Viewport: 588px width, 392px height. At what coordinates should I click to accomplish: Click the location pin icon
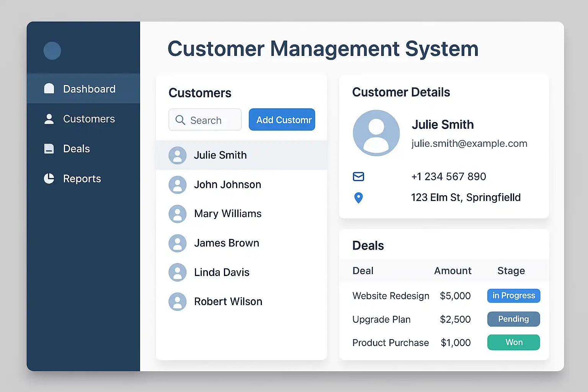(358, 198)
